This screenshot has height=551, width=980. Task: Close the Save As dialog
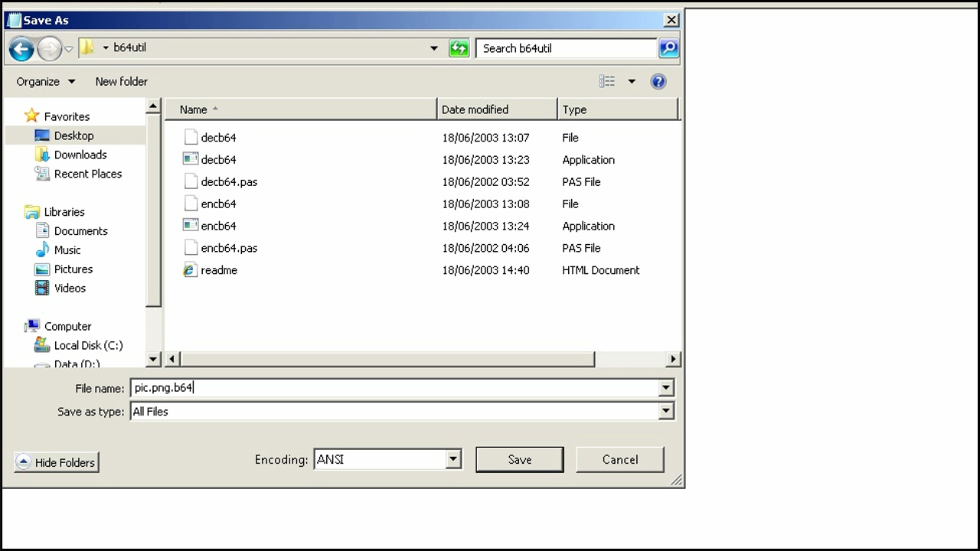coord(671,20)
